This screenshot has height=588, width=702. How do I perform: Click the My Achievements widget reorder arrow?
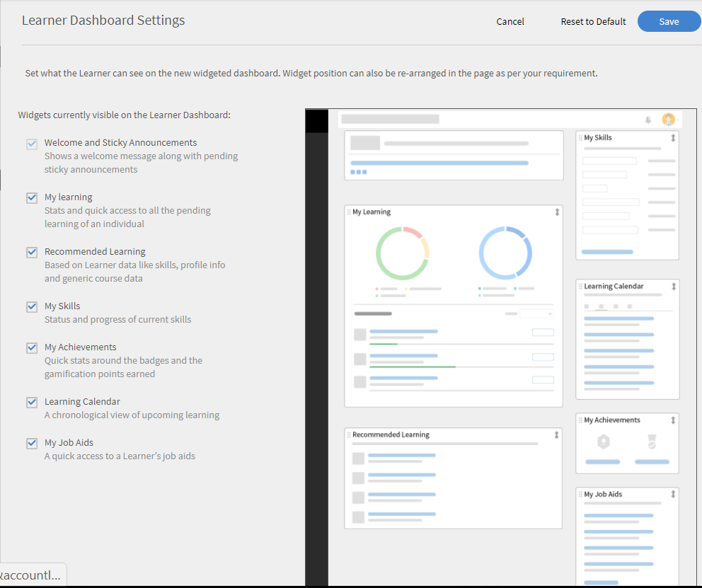click(x=673, y=420)
